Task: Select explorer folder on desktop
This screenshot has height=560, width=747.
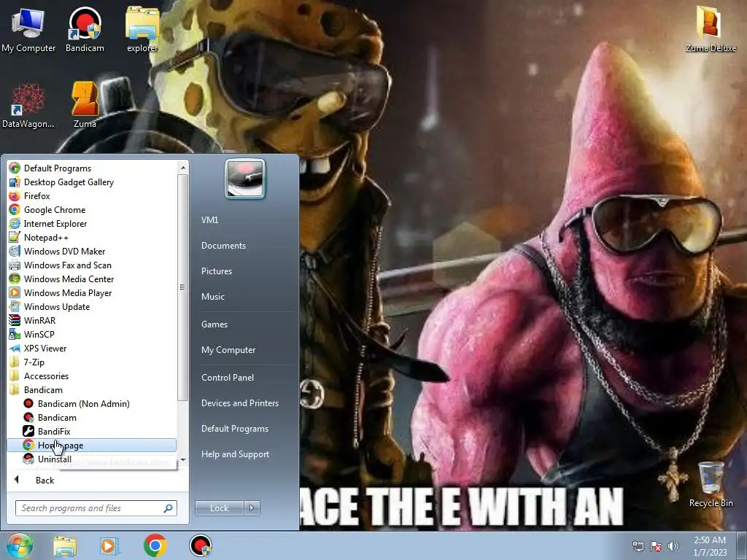Action: coord(142,29)
